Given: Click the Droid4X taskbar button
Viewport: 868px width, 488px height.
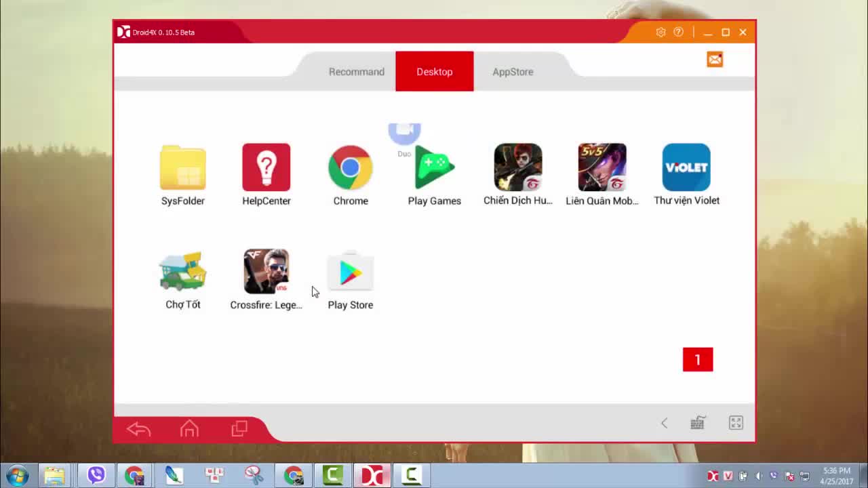Looking at the screenshot, I should pos(372,476).
